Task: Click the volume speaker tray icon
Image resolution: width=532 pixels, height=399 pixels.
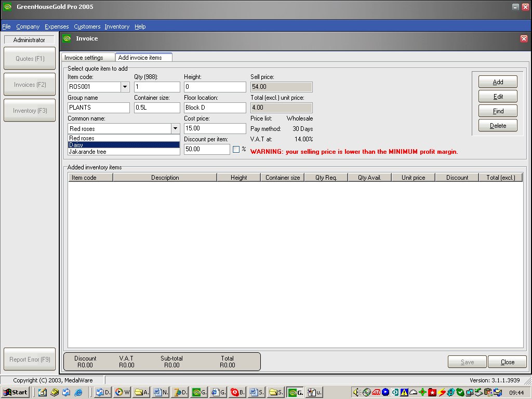Action: point(356,392)
